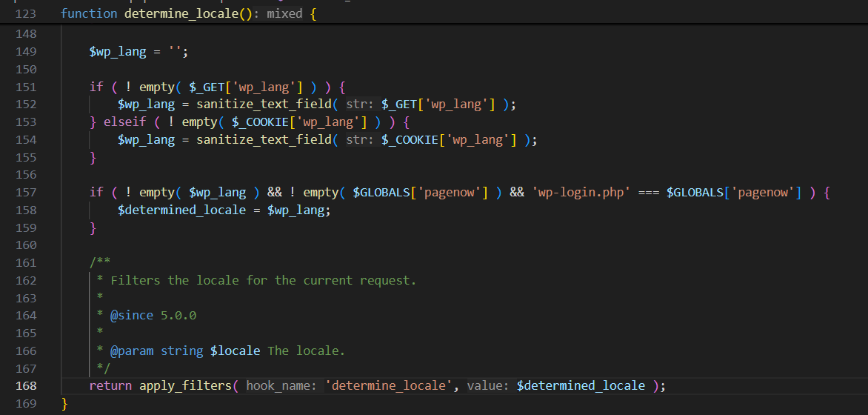Click line number 159 in the gutter
Viewport: 868px width, 415px height.
26,228
